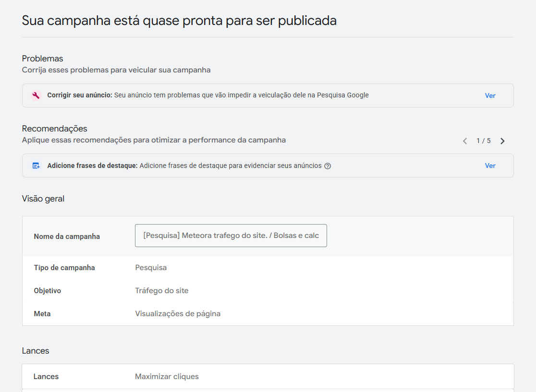Click the Nome da campanha input field

point(231,236)
